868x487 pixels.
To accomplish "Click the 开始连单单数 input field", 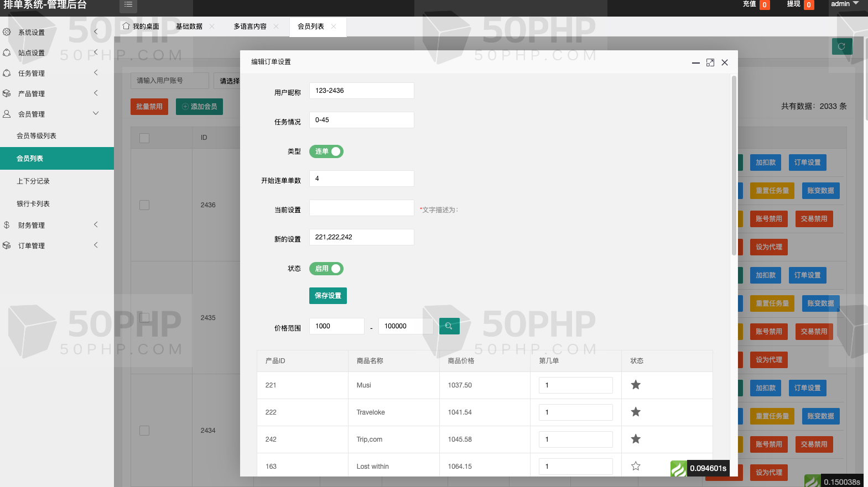I will click(x=361, y=179).
